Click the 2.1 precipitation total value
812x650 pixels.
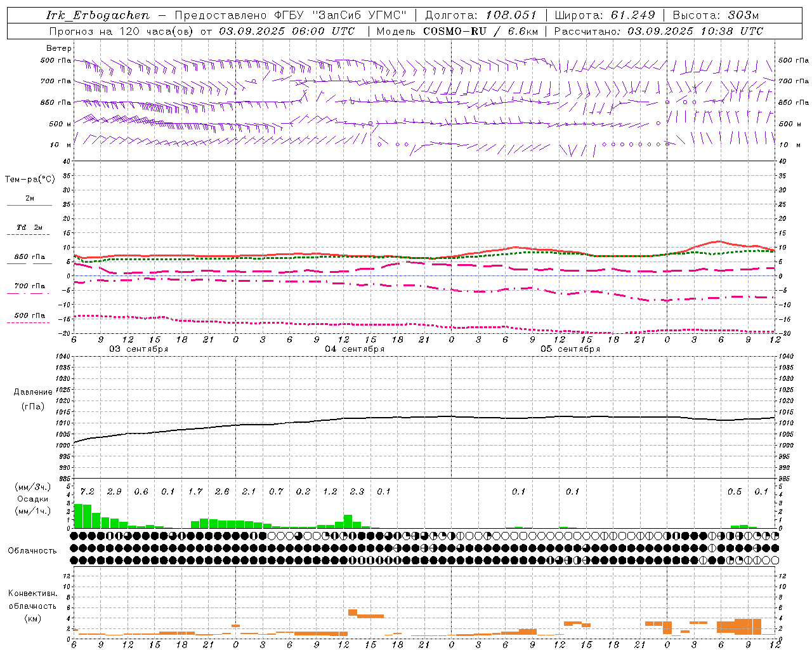pyautogui.click(x=249, y=492)
